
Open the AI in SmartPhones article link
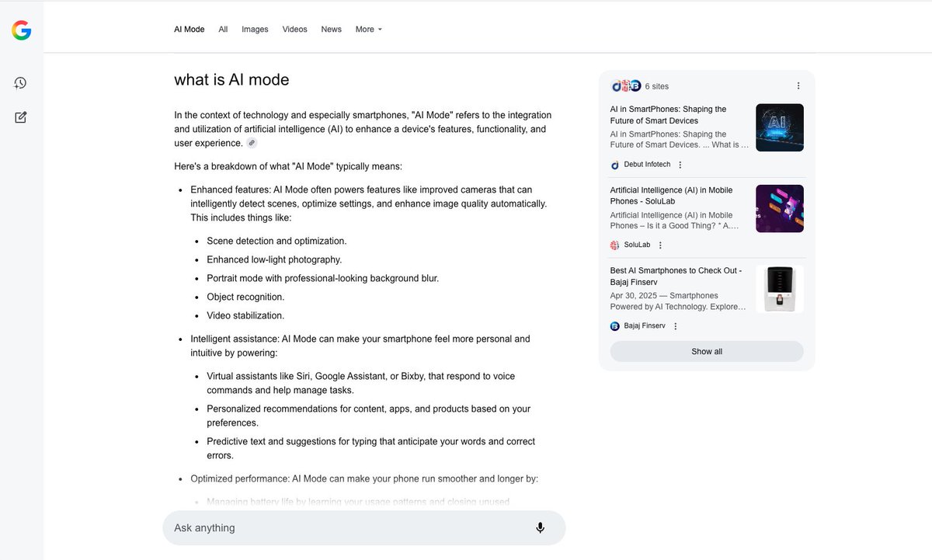click(669, 115)
